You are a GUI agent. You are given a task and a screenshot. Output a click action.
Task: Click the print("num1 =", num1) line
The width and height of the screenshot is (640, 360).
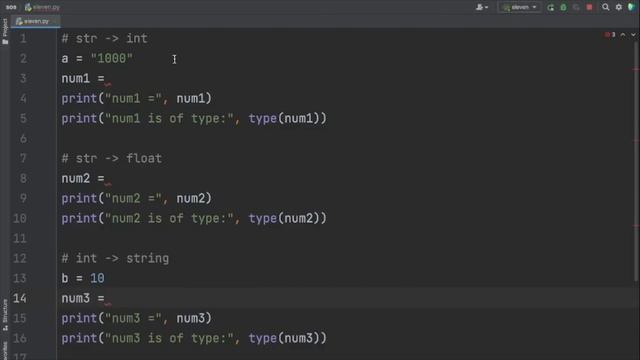coord(137,99)
